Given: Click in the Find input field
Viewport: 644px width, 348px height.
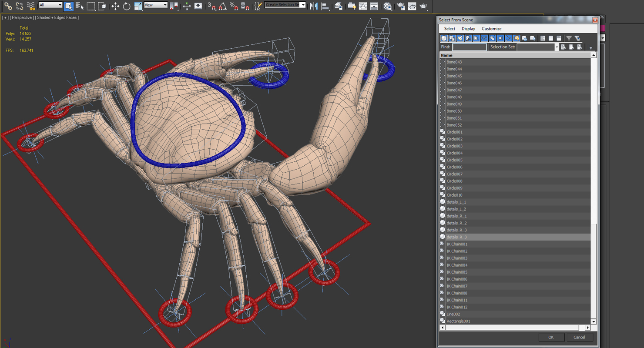Looking at the screenshot, I should tap(470, 47).
